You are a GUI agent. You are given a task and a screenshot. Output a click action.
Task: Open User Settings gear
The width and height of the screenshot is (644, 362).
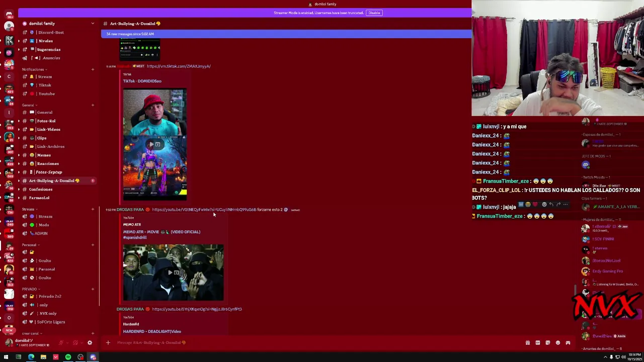coord(90,343)
